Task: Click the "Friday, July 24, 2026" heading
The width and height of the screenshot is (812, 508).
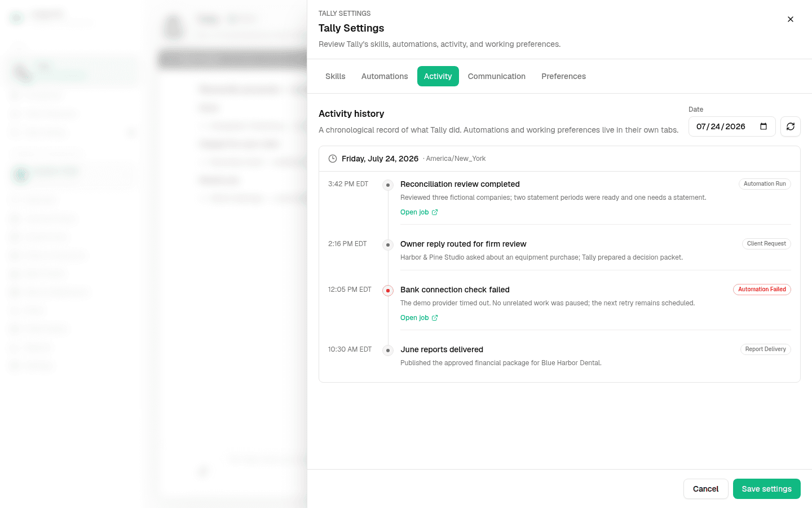Action: coord(380,159)
